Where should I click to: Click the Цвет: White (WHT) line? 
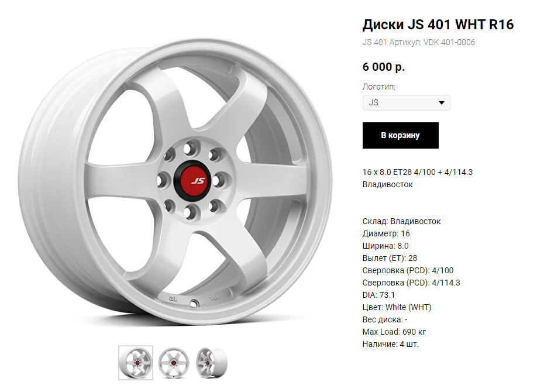click(x=397, y=307)
